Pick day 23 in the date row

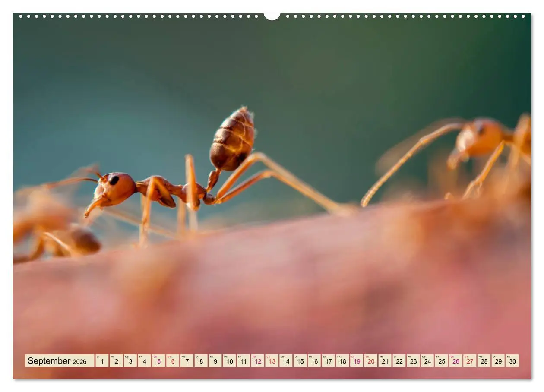pos(413,361)
